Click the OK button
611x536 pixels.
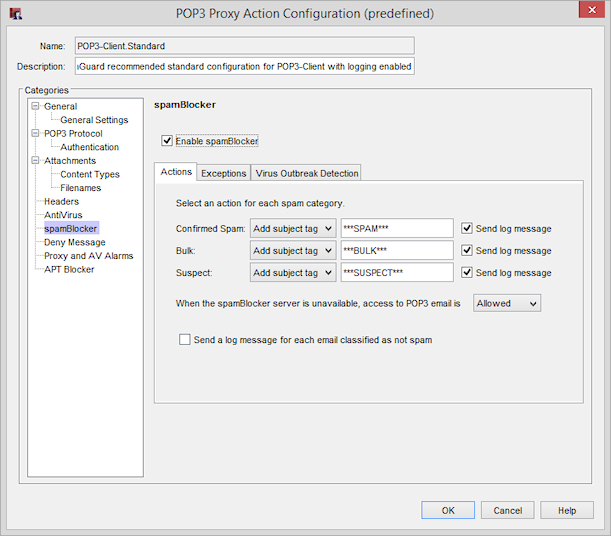click(x=448, y=510)
